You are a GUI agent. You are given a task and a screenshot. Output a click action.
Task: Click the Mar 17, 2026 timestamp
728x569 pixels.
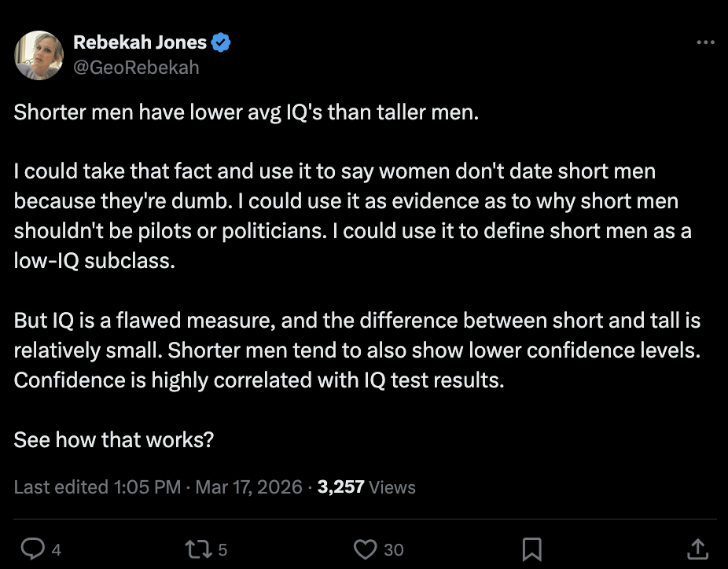point(247,486)
